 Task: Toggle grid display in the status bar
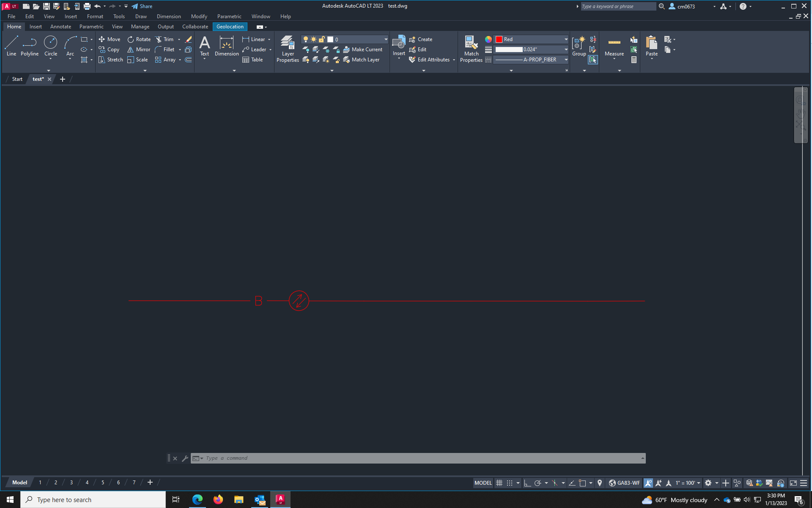pyautogui.click(x=499, y=483)
